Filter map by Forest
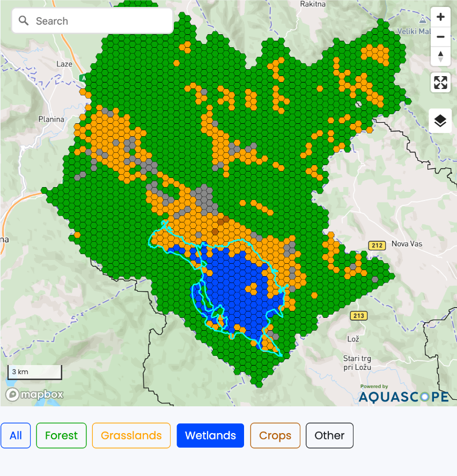This screenshot has width=457, height=476. tap(61, 435)
